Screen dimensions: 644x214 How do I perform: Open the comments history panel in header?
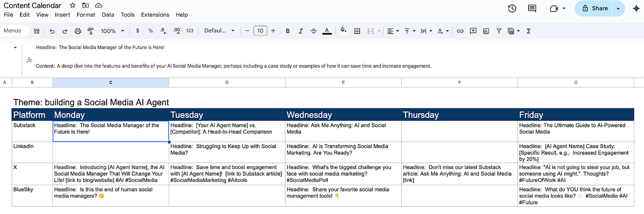(532, 8)
